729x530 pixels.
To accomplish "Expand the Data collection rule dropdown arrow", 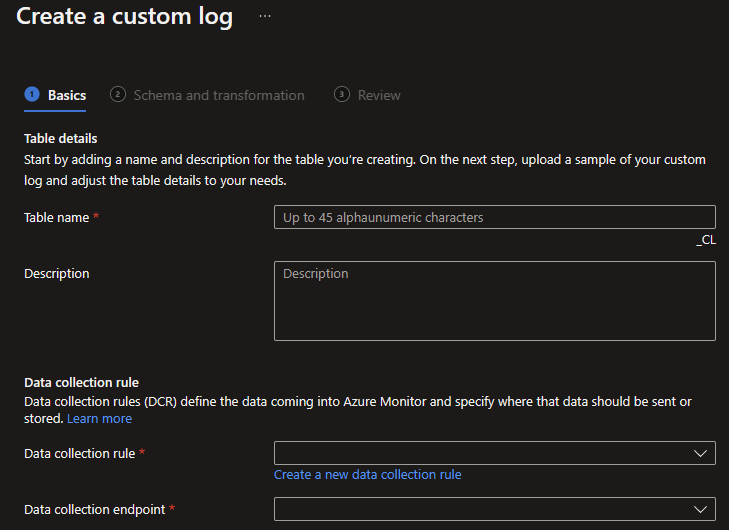I will pos(700,453).
